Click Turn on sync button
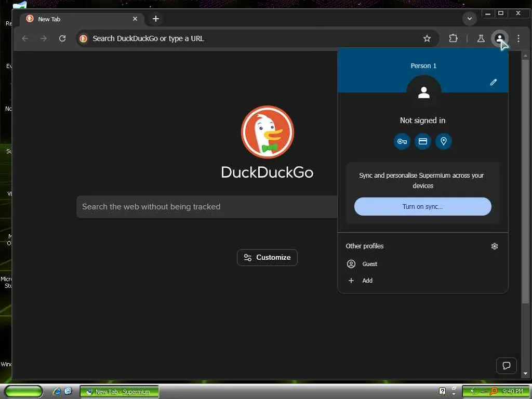Screen dimensions: 532x399 coord(423,207)
